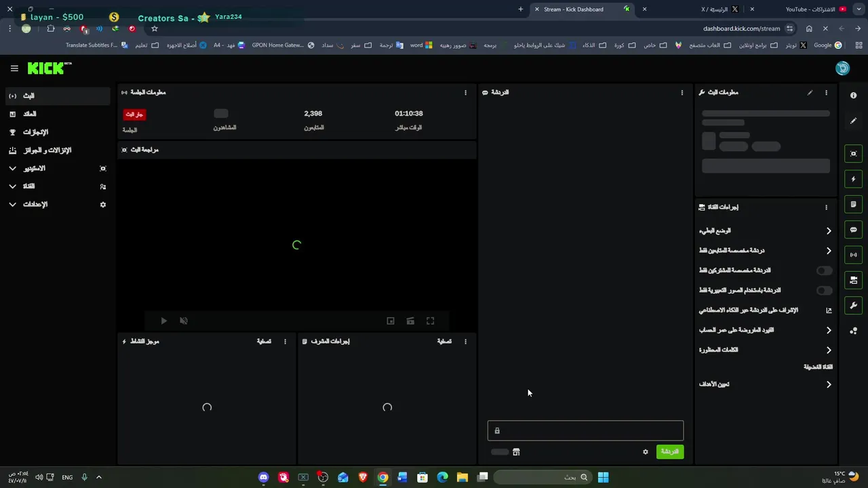Click the green lightning icon in the right rail
868x488 pixels.
tap(853, 179)
